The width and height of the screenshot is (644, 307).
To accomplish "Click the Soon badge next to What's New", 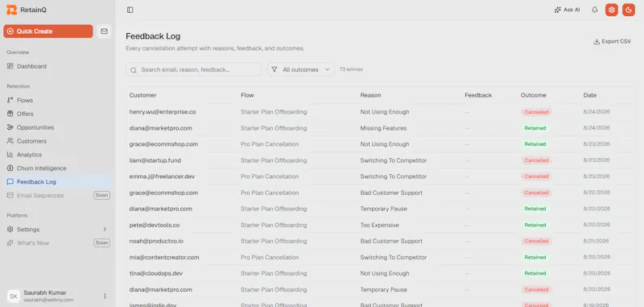I will coord(101,243).
